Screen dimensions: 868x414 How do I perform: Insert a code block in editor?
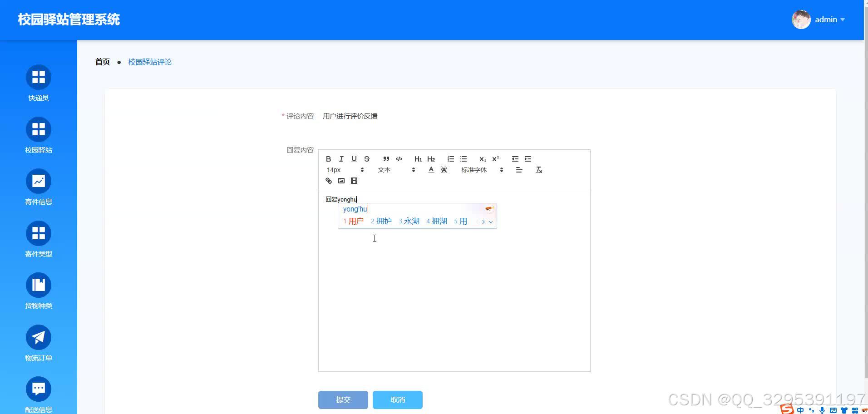[399, 159]
